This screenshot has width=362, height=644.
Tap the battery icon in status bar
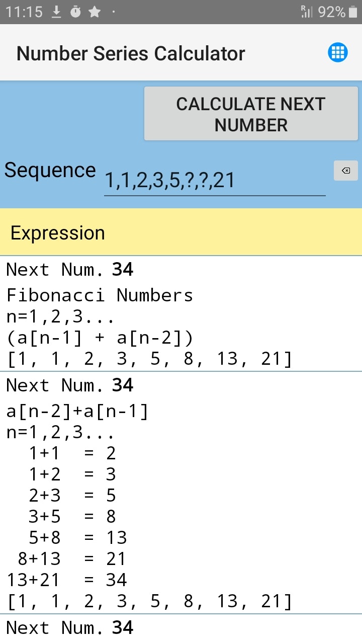click(x=353, y=12)
